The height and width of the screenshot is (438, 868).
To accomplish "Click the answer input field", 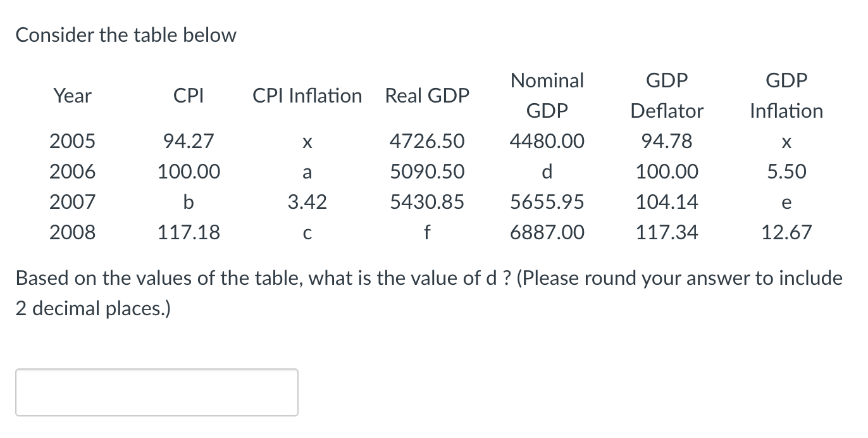I will (156, 392).
